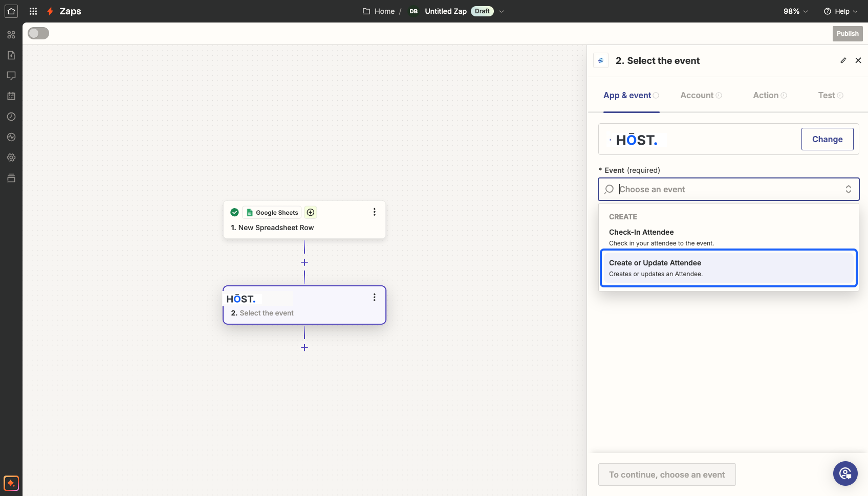
Task: Click the Google Sheets app label
Action: coord(272,212)
